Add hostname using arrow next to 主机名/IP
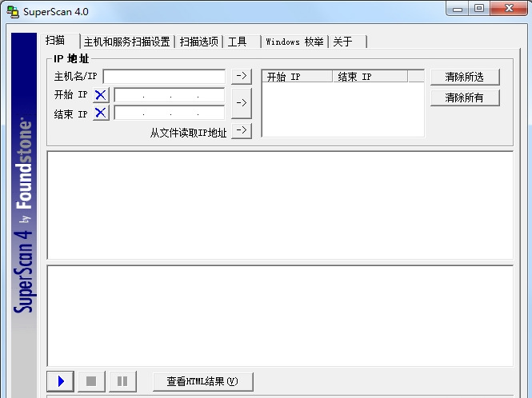Viewport: 532px width, 398px height. coord(242,76)
